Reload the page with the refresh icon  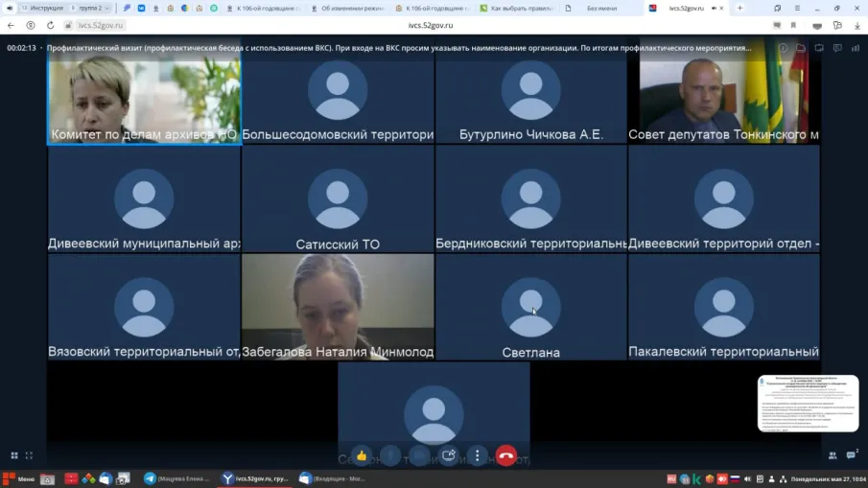point(51,26)
